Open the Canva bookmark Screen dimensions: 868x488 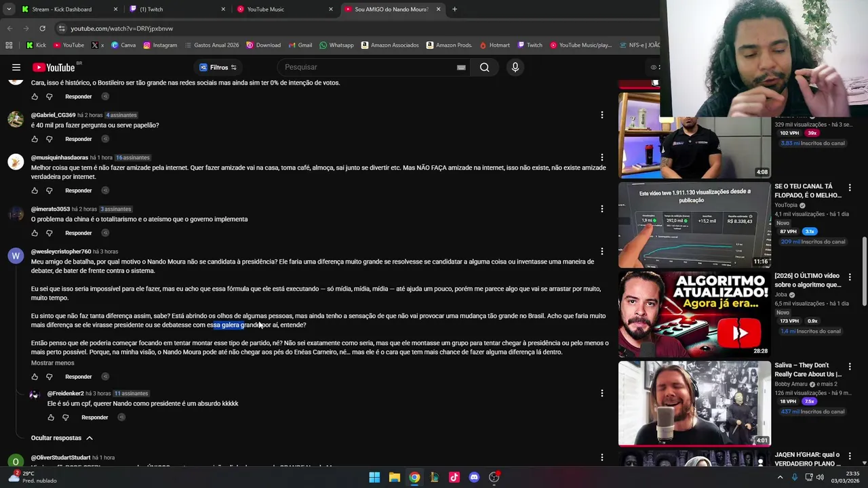123,45
